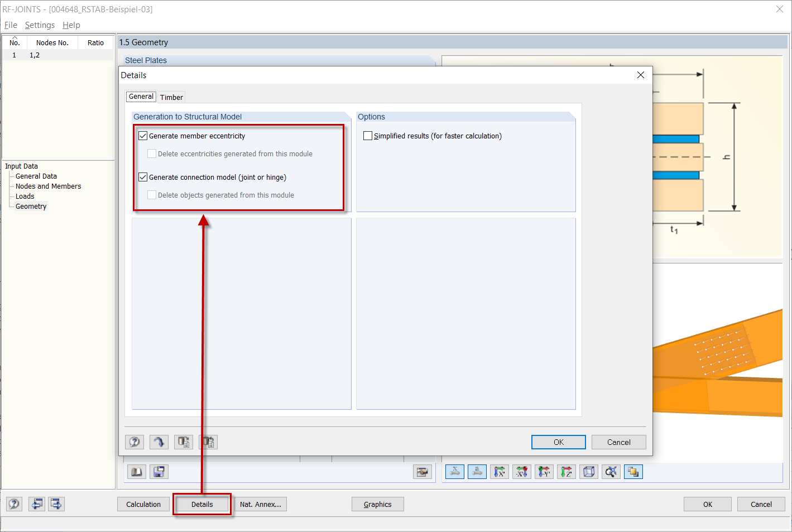Enable Simplified results for faster calculation
Image resolution: width=792 pixels, height=532 pixels.
pyautogui.click(x=368, y=135)
